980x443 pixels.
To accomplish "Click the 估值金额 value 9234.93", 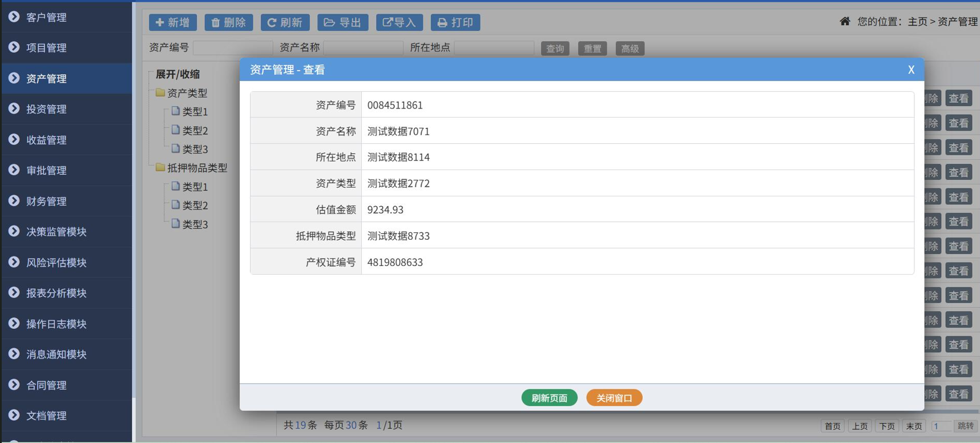I will click(385, 210).
